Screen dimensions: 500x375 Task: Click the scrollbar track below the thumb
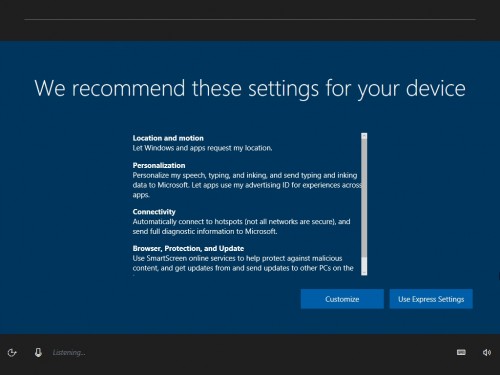point(364,263)
